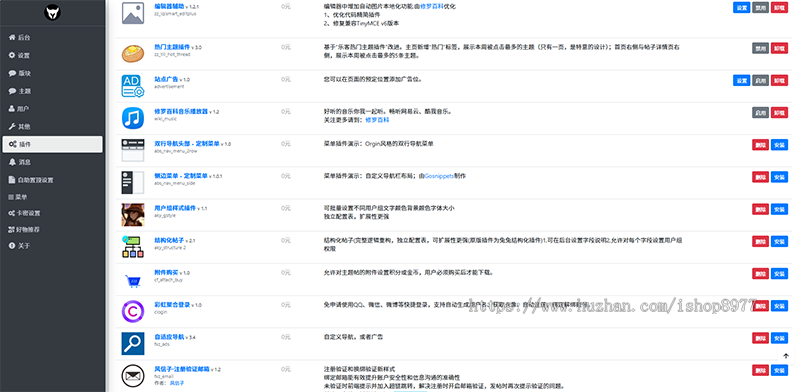Image resolution: width=800 pixels, height=392 pixels.
Task: Delete 自适应导航 plugin via 删除
Action: 760,338
